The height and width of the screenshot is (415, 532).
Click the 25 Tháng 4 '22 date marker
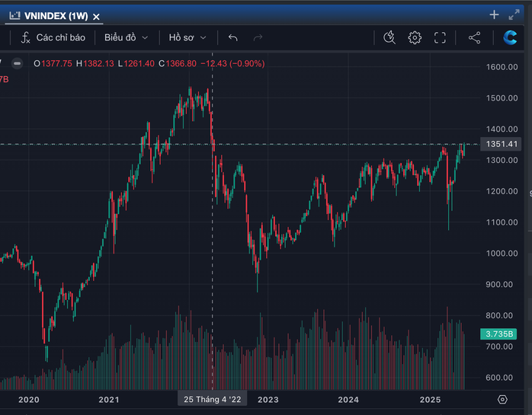212,400
